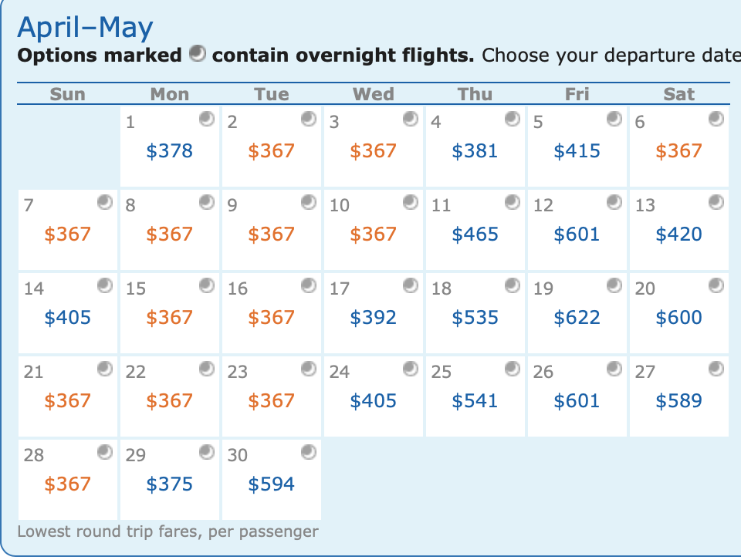Click overnight icon on April 22 cell
Screen dimensions: 741x560
point(207,368)
